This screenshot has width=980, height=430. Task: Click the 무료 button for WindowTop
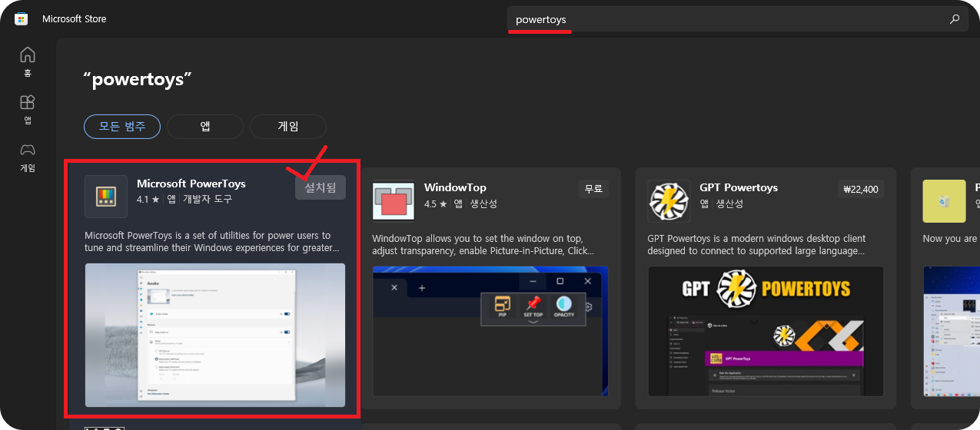tap(593, 189)
